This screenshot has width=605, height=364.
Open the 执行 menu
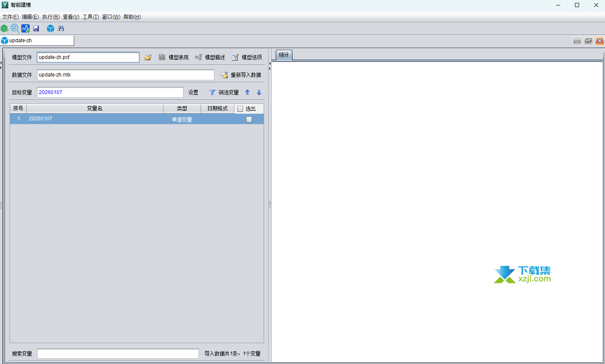click(50, 17)
